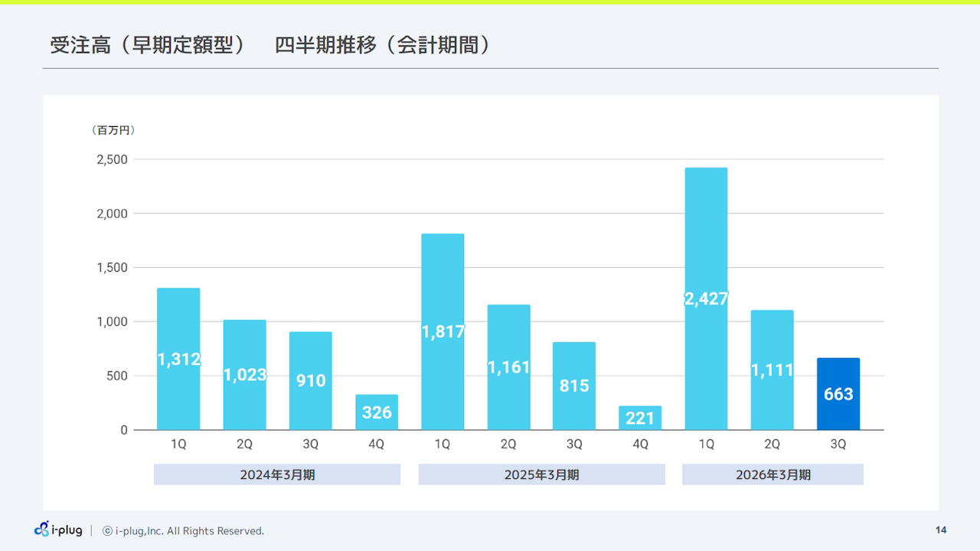Image resolution: width=980 pixels, height=551 pixels.
Task: Select the 1,312 bar in 2024 1Q
Action: click(178, 360)
